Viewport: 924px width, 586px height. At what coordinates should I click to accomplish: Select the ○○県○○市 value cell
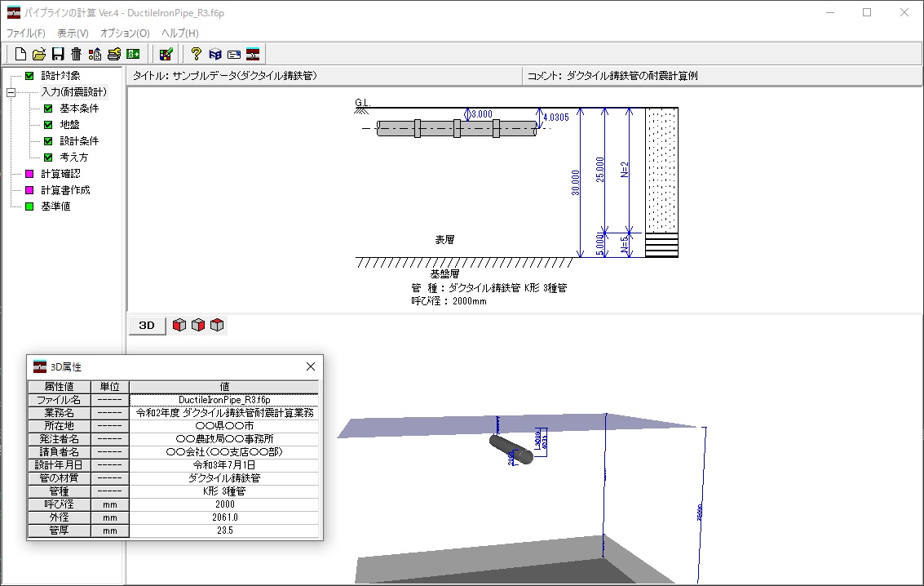224,426
